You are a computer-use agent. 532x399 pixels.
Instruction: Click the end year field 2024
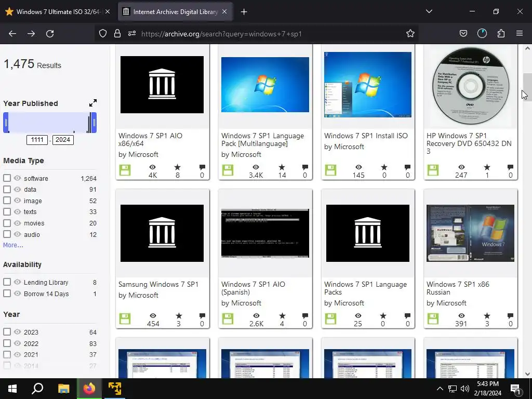click(x=63, y=140)
